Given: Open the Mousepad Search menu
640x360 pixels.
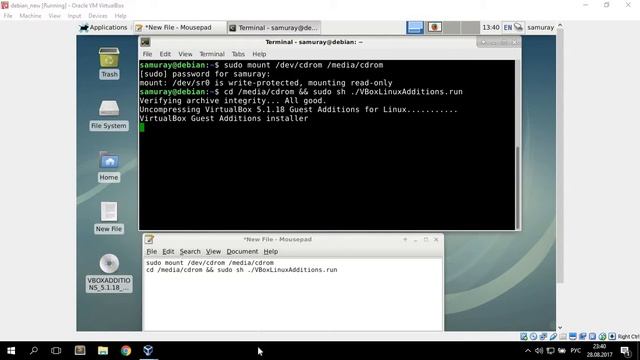Looking at the screenshot, I should pyautogui.click(x=190, y=251).
